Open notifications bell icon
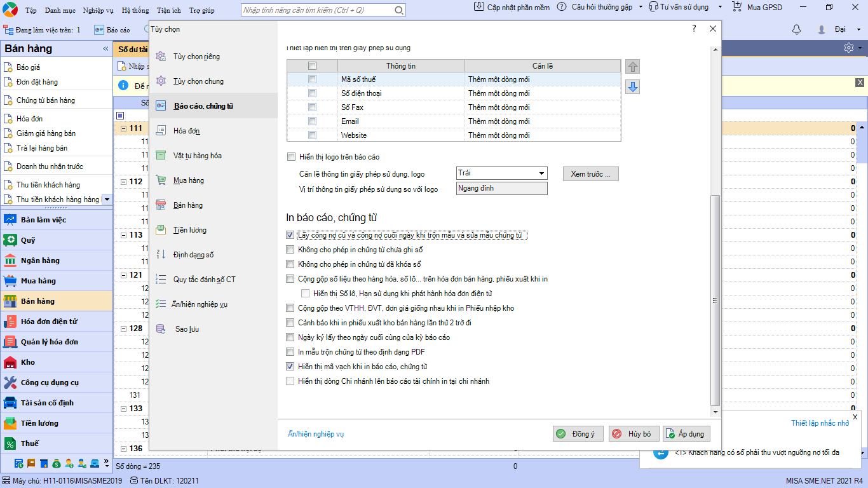Image resolution: width=868 pixels, height=488 pixels. pyautogui.click(x=796, y=30)
